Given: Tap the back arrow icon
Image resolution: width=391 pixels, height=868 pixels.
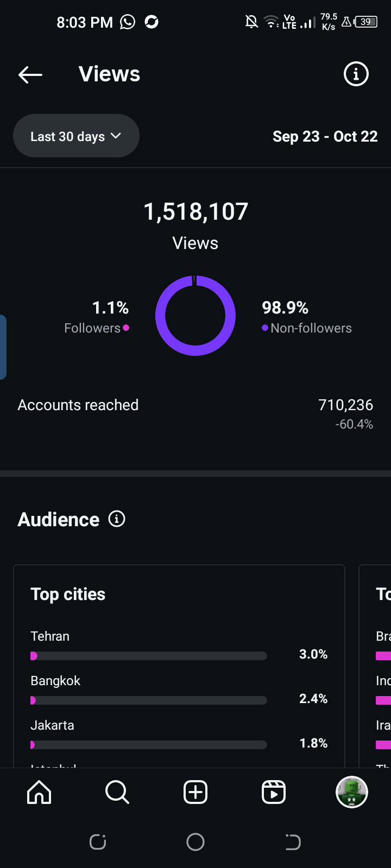Looking at the screenshot, I should pos(30,74).
